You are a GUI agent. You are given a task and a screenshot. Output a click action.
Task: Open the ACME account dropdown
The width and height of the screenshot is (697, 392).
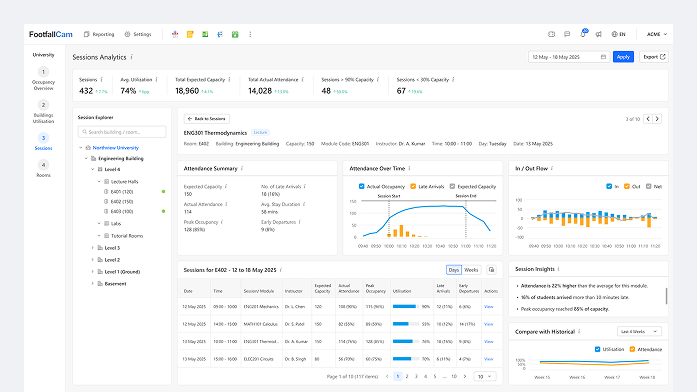point(657,34)
